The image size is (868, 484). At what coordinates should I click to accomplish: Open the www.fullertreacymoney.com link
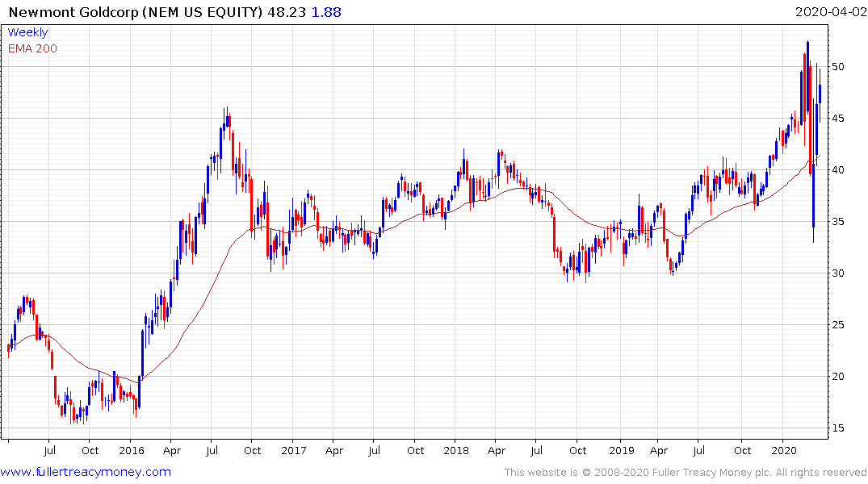tap(86, 472)
